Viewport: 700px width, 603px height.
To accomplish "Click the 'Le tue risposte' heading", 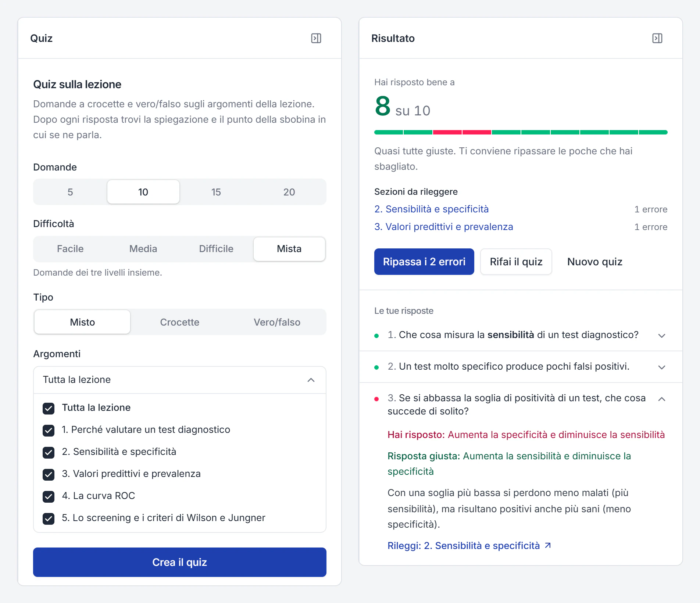I will (404, 311).
